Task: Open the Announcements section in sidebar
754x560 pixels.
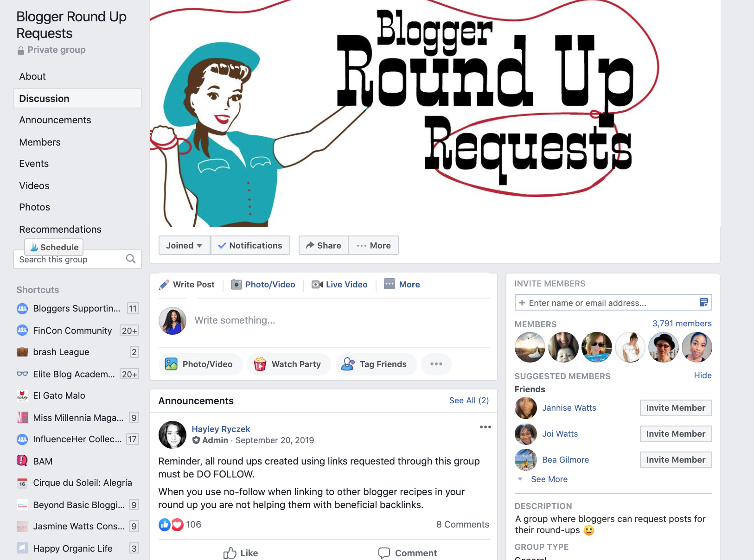Action: tap(55, 120)
